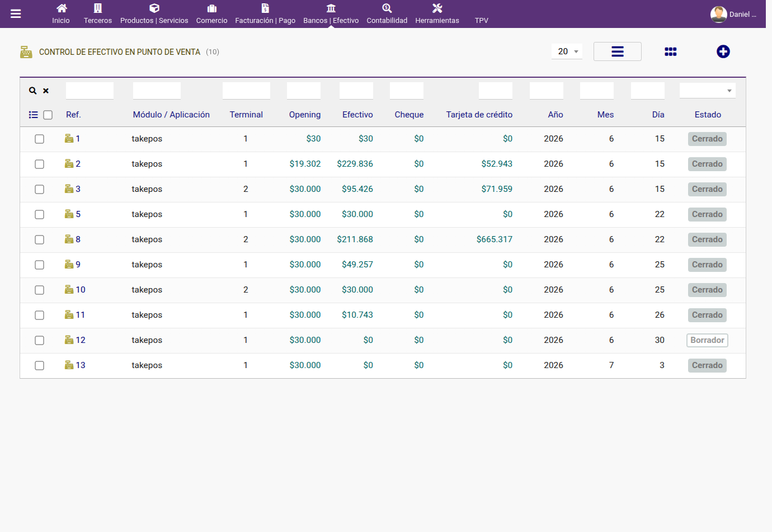The image size is (772, 532).
Task: Add new cash control with plus icon
Action: [723, 51]
